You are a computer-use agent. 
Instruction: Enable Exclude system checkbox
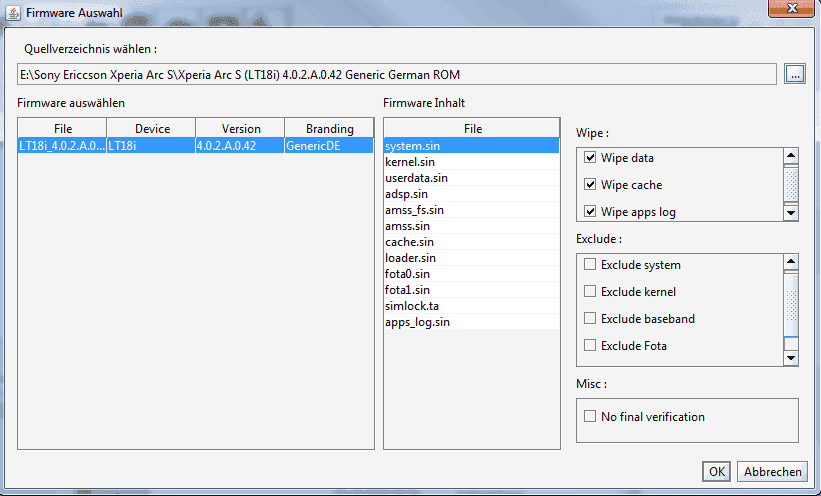click(x=590, y=264)
